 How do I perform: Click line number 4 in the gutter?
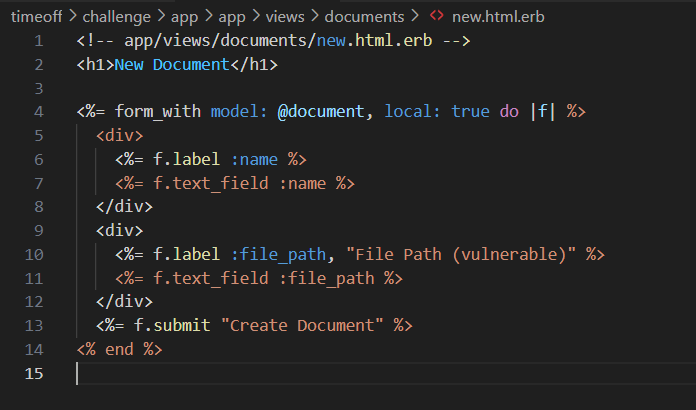pos(38,112)
